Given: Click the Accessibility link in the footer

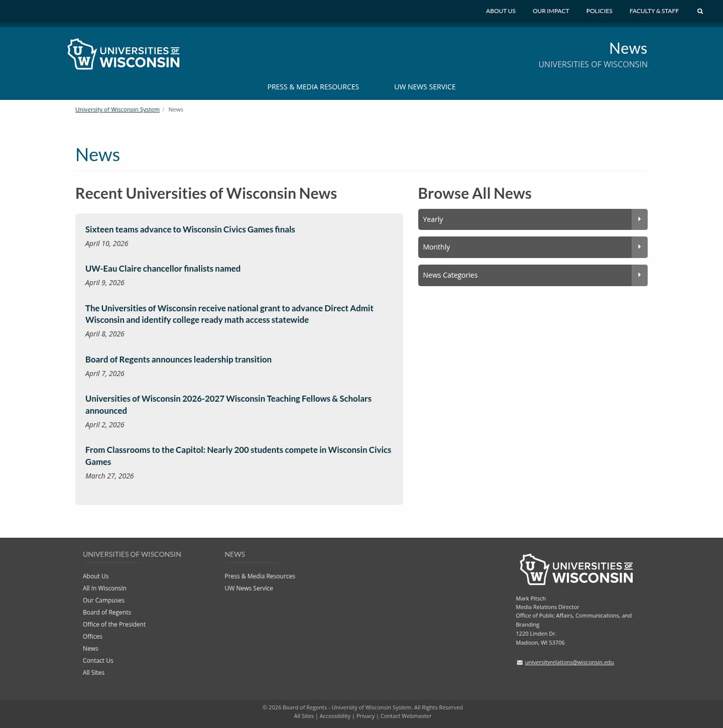Looking at the screenshot, I should [x=334, y=715].
